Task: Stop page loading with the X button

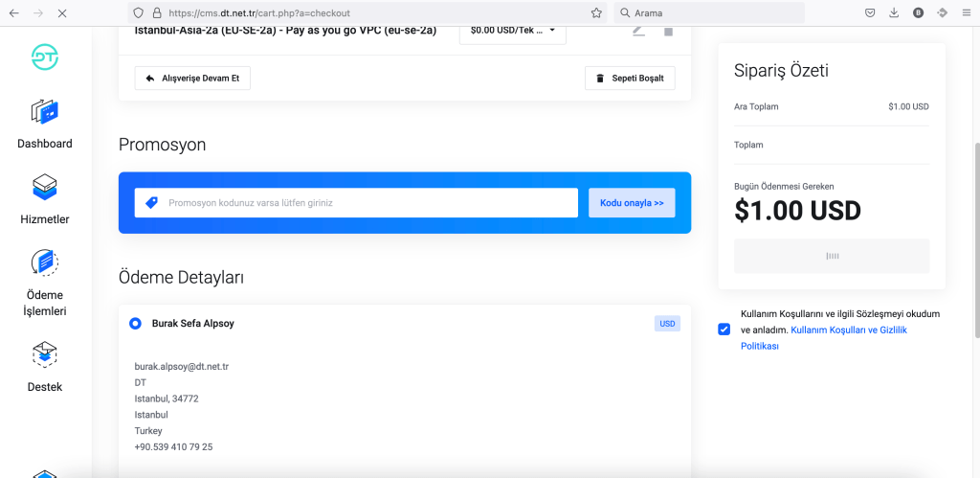Action: click(x=62, y=13)
